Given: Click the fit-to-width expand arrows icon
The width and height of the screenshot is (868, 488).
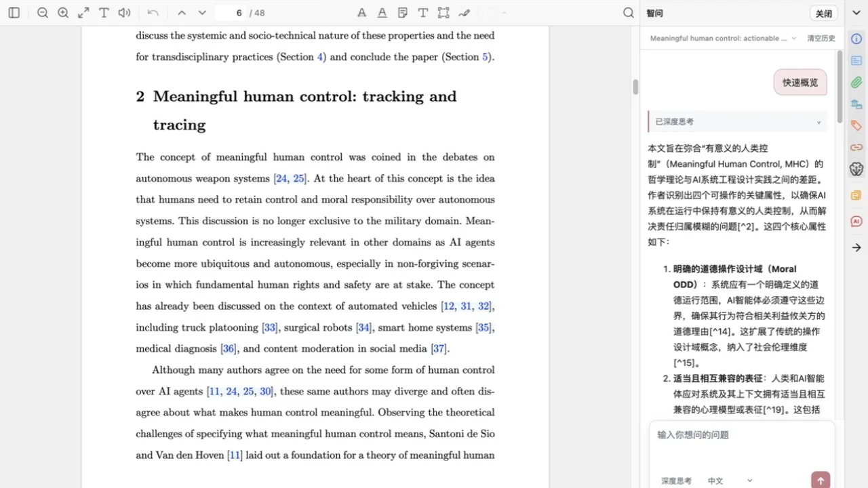Looking at the screenshot, I should pos(83,13).
